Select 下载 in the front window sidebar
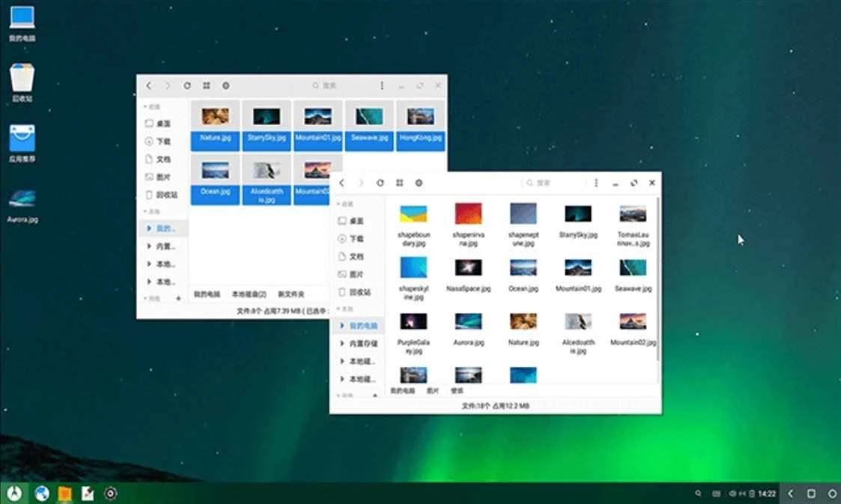Viewport: 841px width, 504px height. coord(356,239)
